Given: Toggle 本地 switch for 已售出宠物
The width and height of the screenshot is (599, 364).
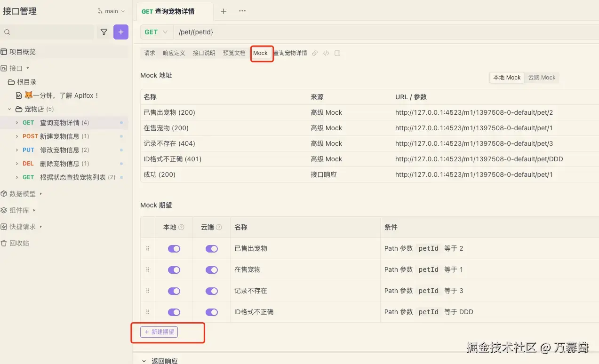Looking at the screenshot, I should [174, 249].
